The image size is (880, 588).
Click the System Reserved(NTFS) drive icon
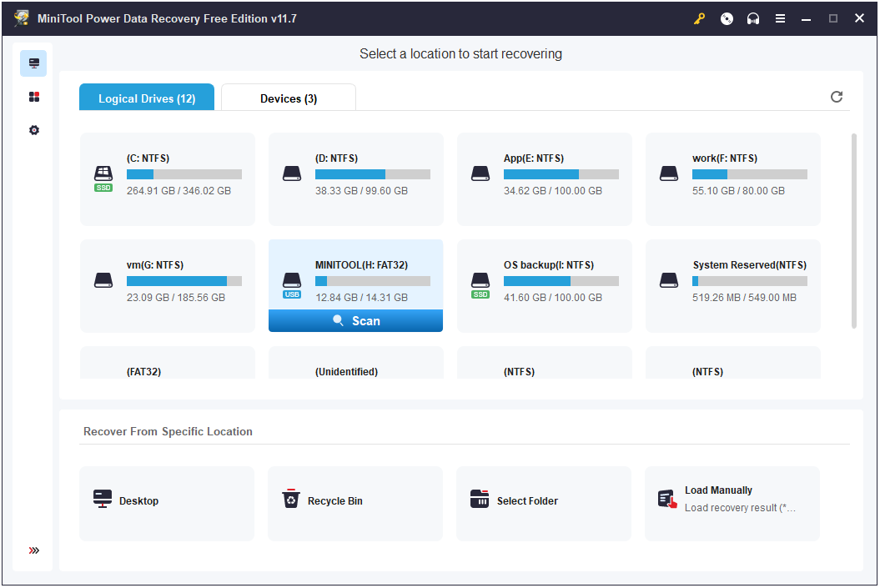[669, 280]
